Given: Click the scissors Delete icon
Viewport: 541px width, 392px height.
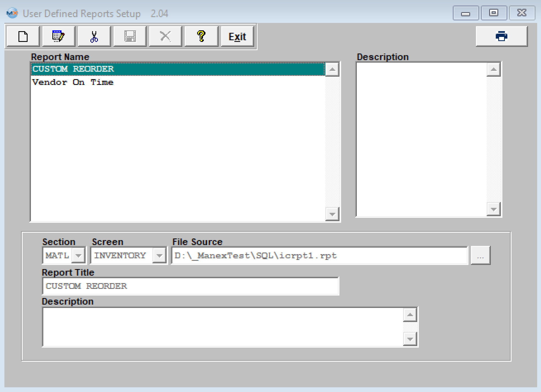Looking at the screenshot, I should point(94,36).
